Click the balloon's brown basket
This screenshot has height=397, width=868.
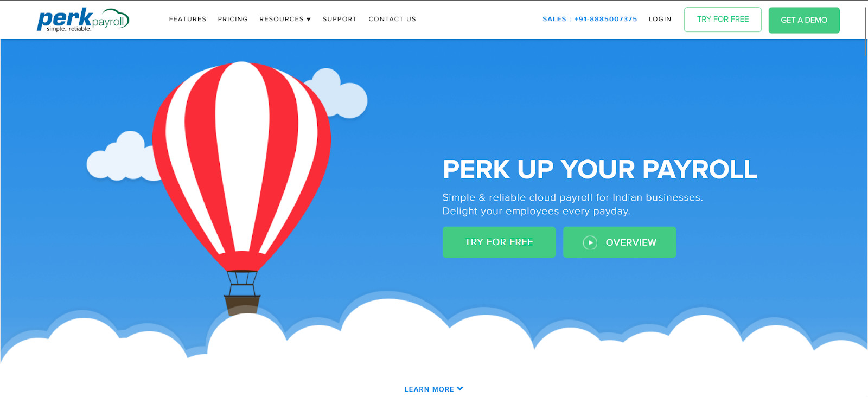242,305
